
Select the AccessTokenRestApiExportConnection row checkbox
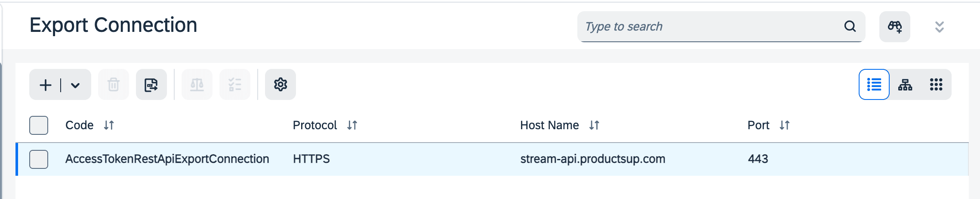click(x=39, y=159)
